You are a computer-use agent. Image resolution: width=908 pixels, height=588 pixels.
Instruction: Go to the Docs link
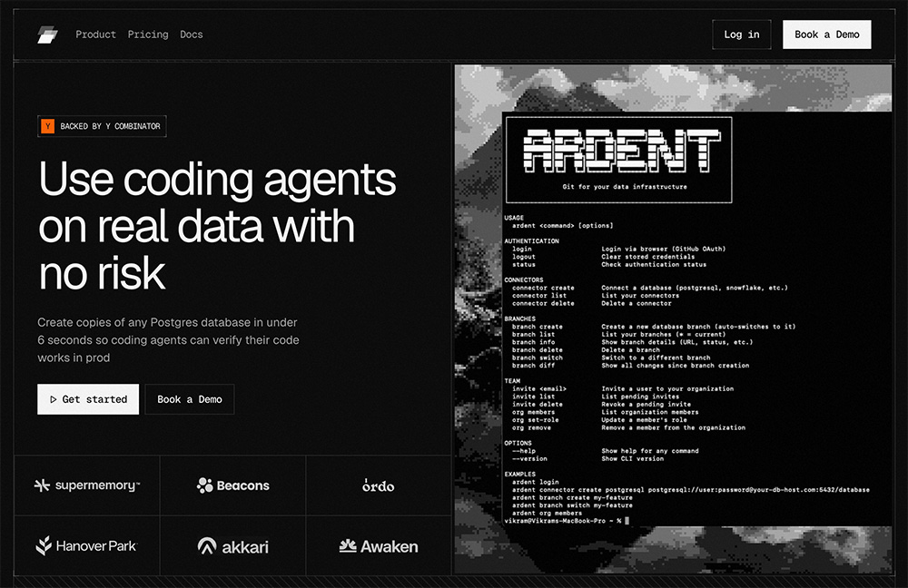click(x=191, y=34)
